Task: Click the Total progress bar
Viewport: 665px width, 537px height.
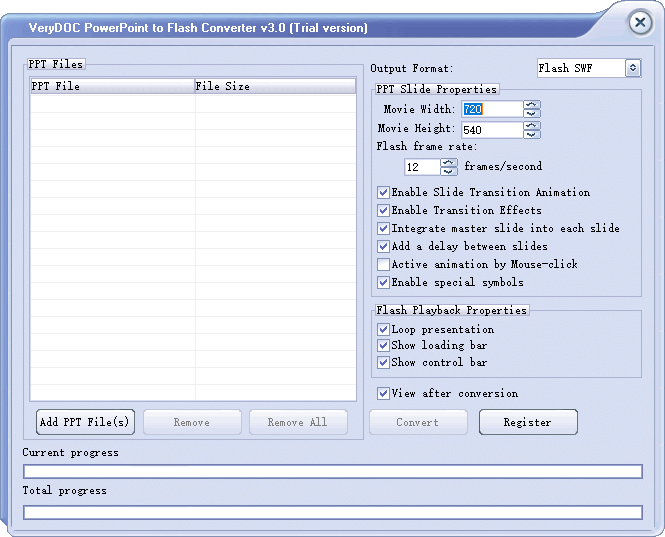Action: click(x=333, y=512)
